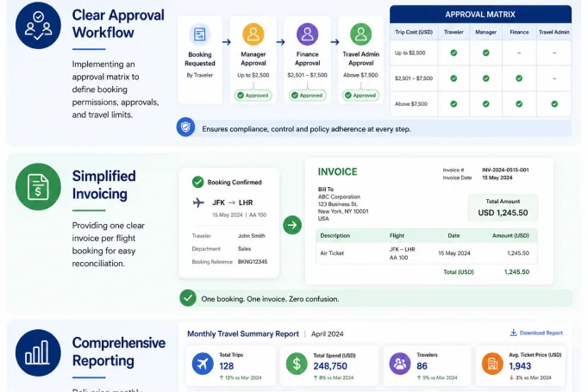Screen dimensions: 588x392
Task: Click Approved badge under Travel Admin Approval
Action: [360, 95]
